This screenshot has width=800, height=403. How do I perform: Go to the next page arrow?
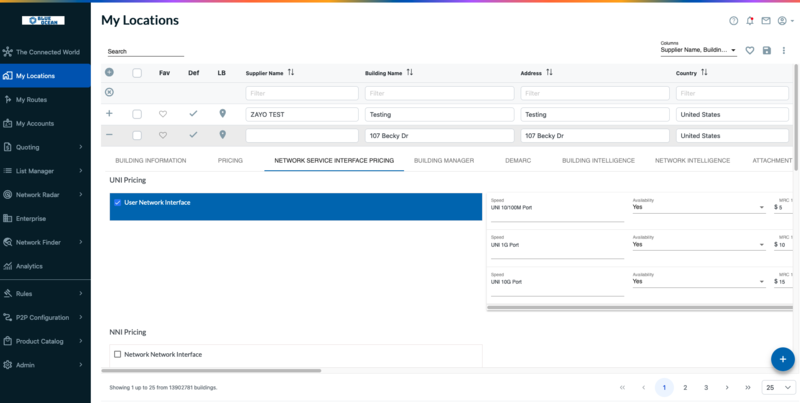(727, 387)
